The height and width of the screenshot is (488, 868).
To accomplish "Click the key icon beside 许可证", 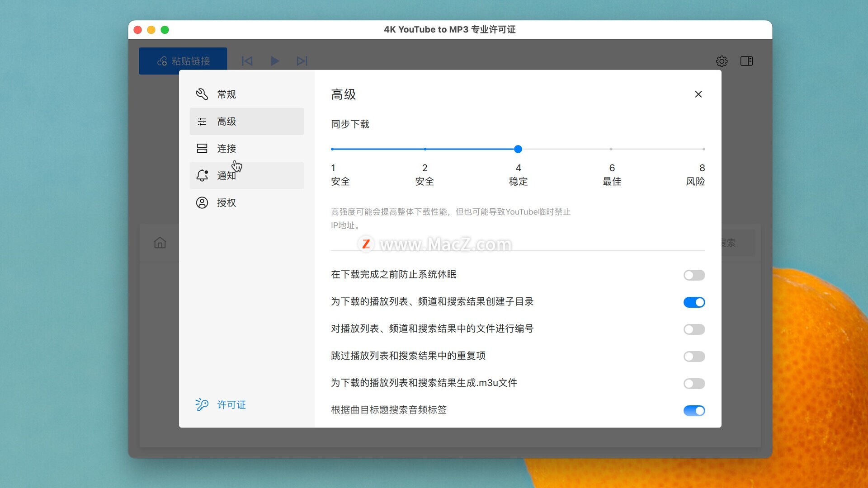I will coord(202,404).
